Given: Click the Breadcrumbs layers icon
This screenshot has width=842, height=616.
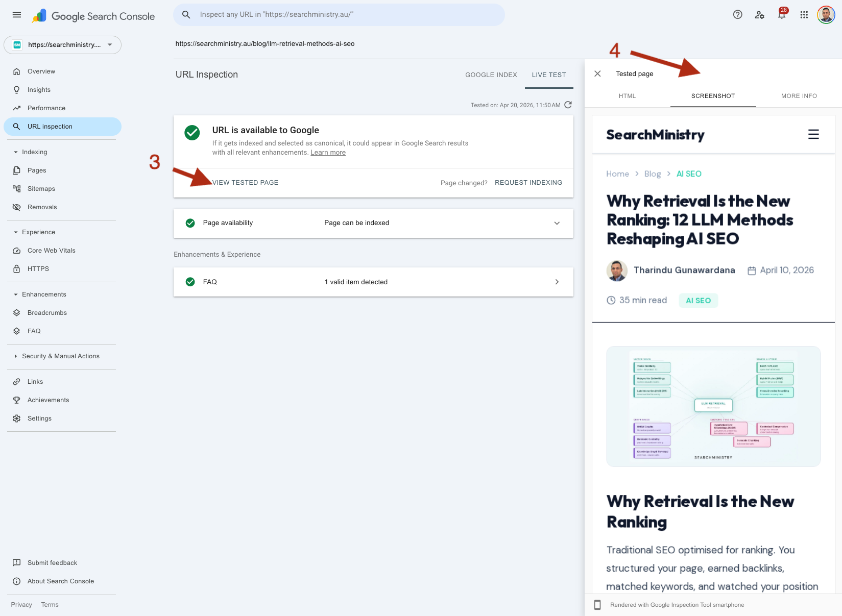Looking at the screenshot, I should coord(17,313).
